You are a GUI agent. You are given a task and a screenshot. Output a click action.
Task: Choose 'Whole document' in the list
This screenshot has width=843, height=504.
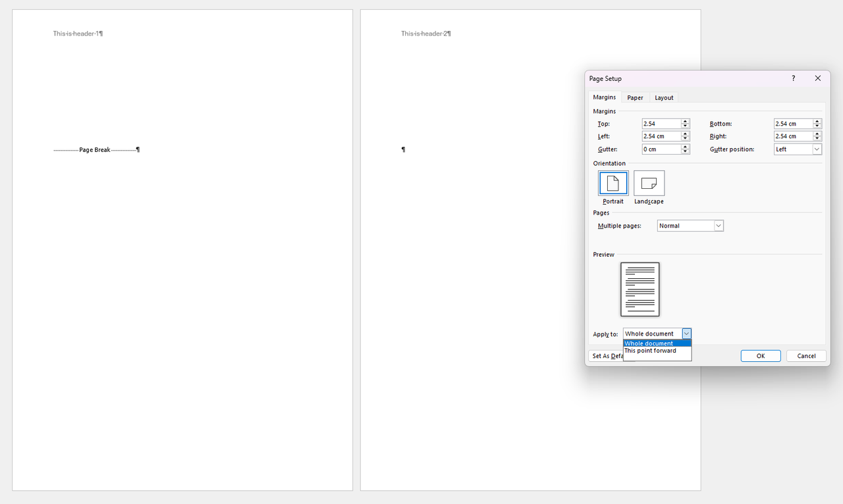[x=657, y=343]
